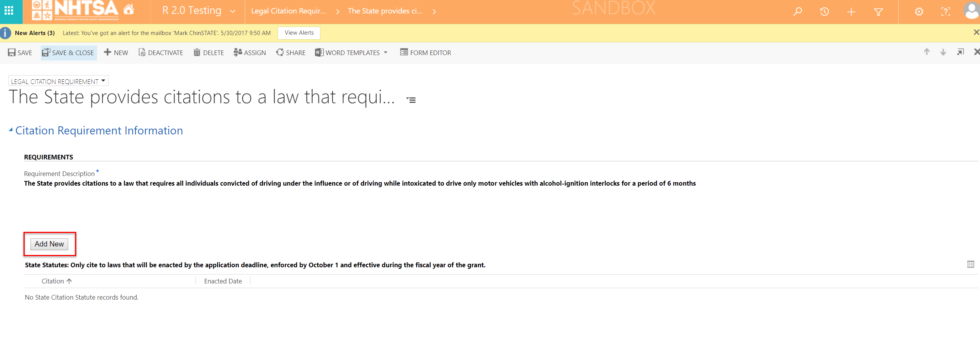Image resolution: width=980 pixels, height=362 pixels.
Task: Click the View Alerts button
Action: (299, 33)
